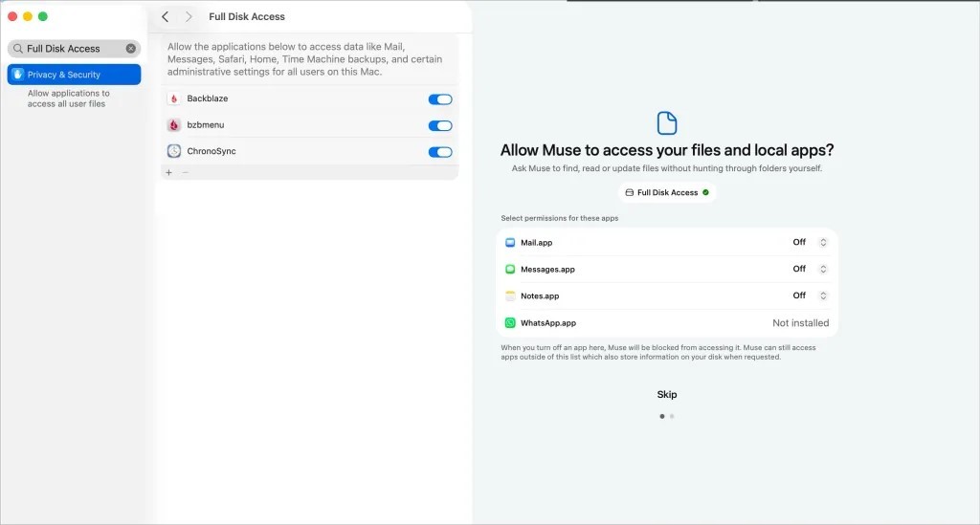The image size is (980, 525).
Task: Click the Full Disk Access status pill
Action: pyautogui.click(x=667, y=193)
